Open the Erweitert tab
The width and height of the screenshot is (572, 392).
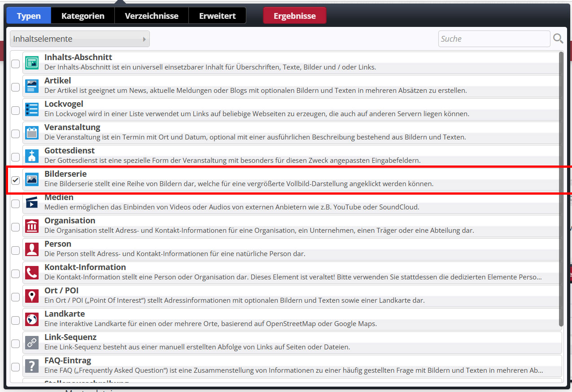[x=218, y=16]
